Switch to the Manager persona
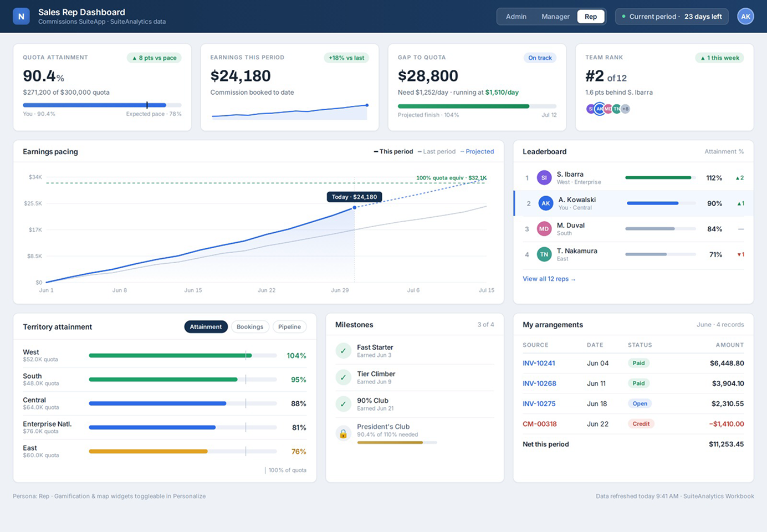 pyautogui.click(x=555, y=17)
